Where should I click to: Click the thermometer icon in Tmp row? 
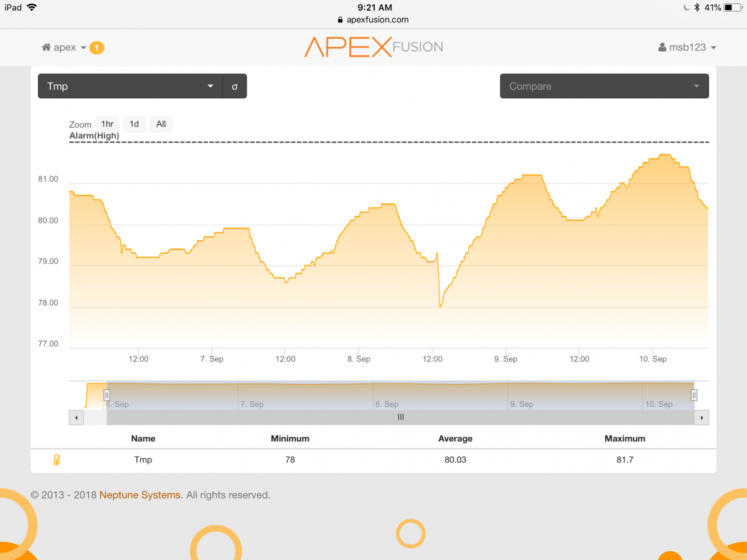tap(57, 460)
